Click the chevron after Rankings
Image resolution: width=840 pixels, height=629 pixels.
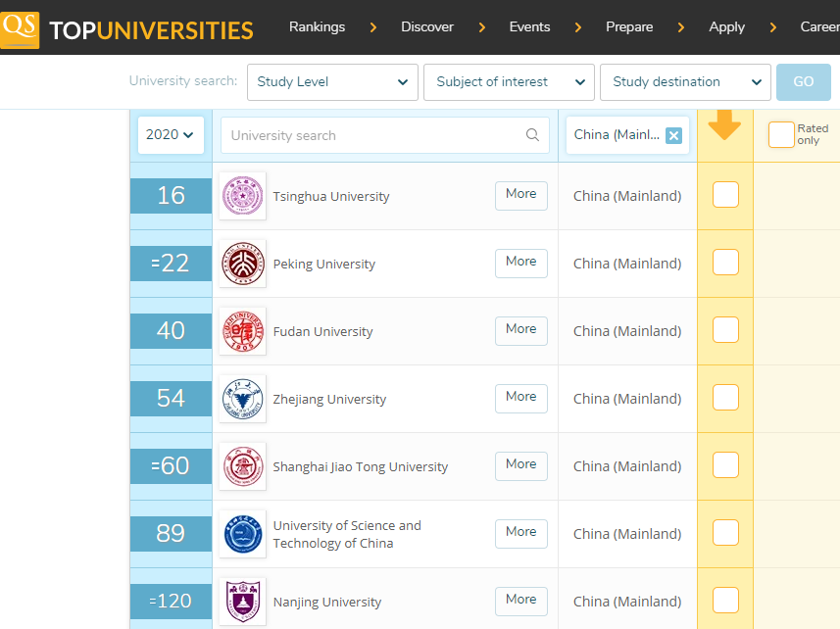(x=373, y=27)
